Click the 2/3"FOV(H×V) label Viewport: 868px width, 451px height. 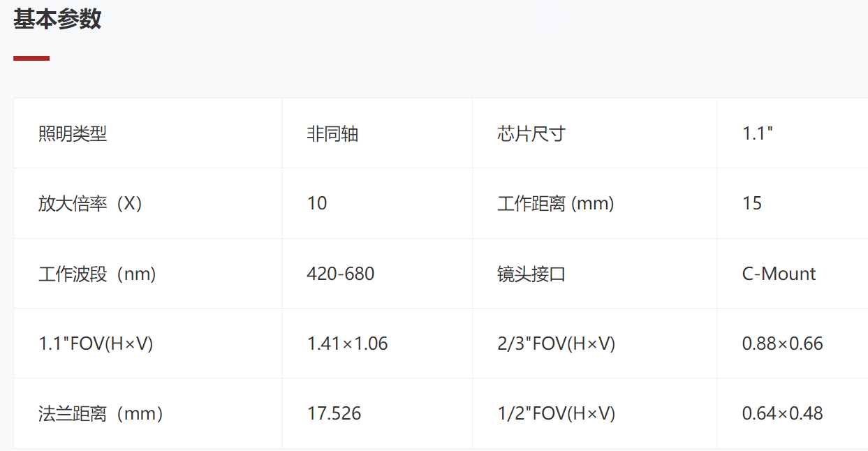pyautogui.click(x=557, y=343)
